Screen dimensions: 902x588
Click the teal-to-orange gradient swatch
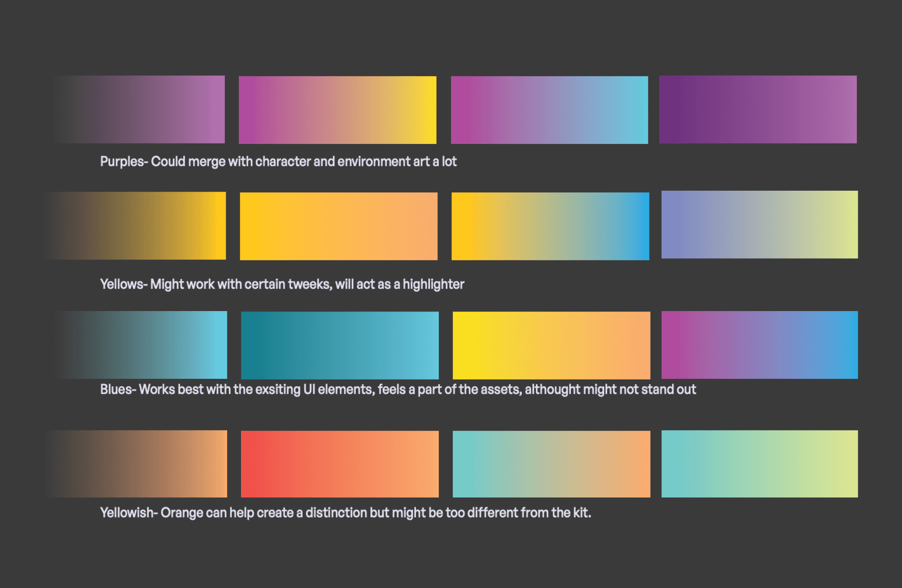551,464
